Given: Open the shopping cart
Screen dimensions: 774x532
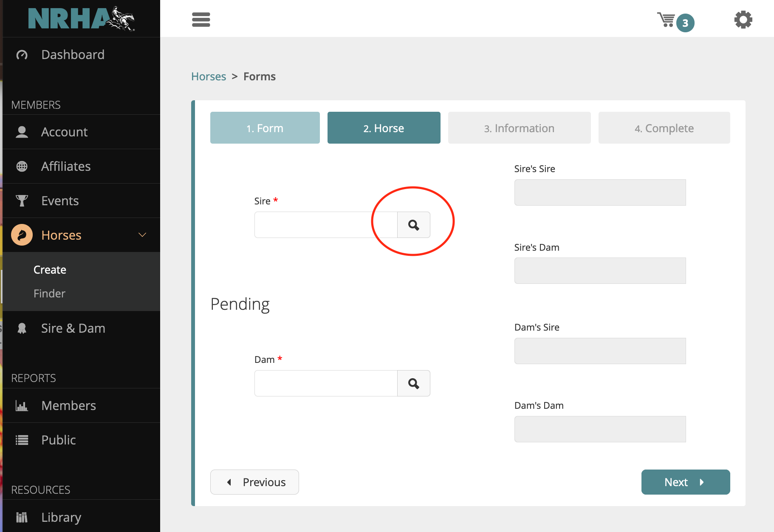Looking at the screenshot, I should (x=667, y=20).
